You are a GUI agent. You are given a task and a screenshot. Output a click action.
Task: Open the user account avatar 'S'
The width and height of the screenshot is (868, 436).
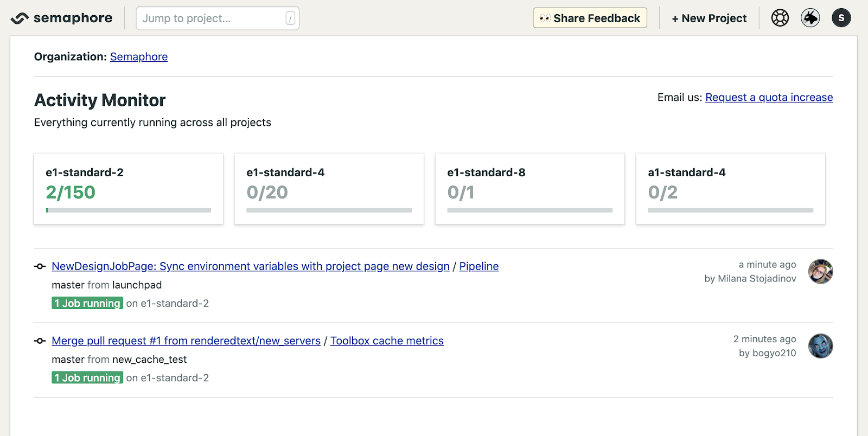point(841,18)
